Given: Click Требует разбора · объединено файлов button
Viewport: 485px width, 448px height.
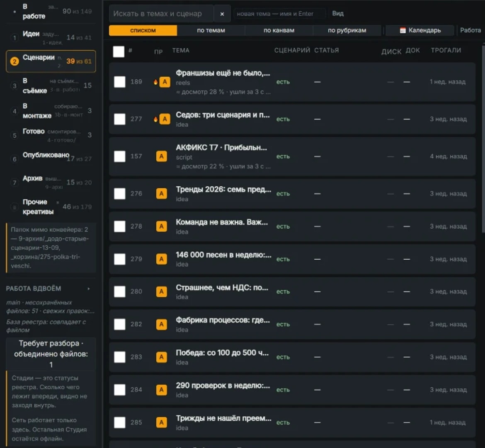Looking at the screenshot, I should [x=51, y=354].
